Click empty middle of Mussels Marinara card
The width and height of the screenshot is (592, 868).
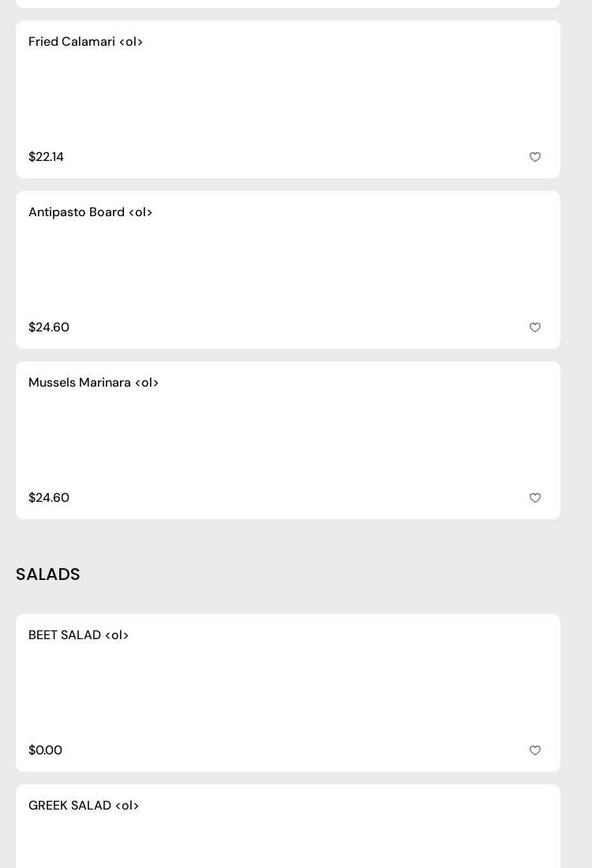click(288, 440)
